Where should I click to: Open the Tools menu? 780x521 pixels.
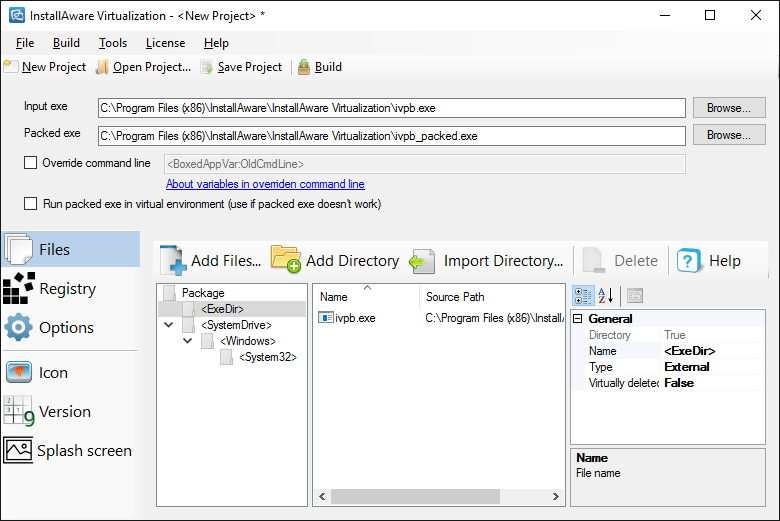[113, 43]
